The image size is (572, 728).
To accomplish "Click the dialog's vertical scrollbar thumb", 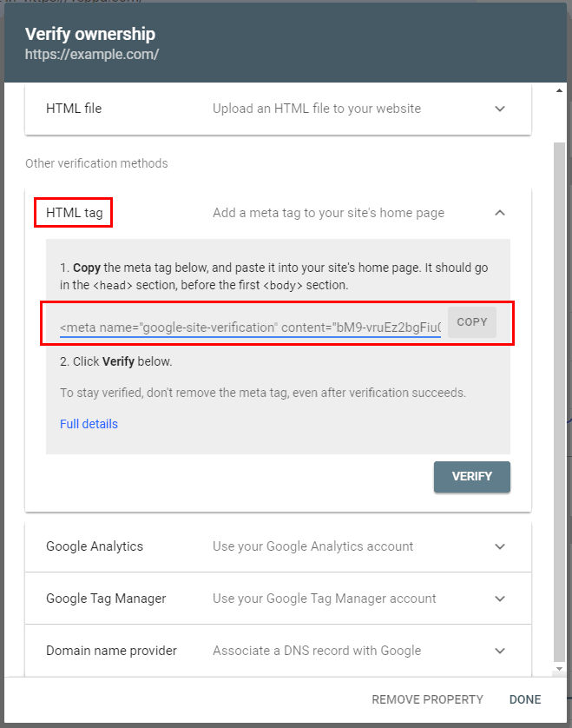I will pos(560,401).
